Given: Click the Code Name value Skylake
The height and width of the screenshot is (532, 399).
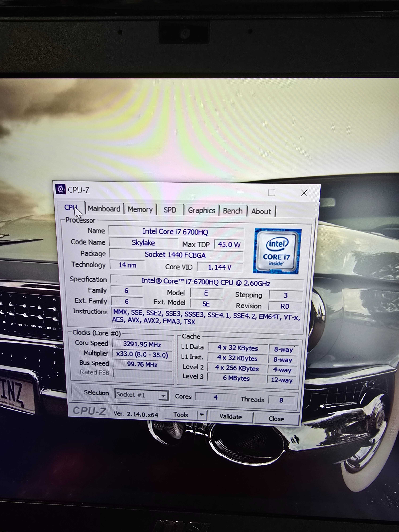Looking at the screenshot, I should (x=144, y=242).
